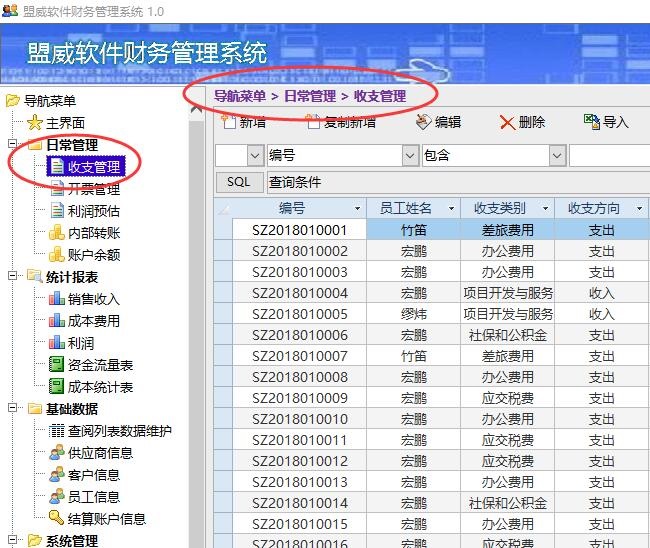650x548 pixels.
Task: Click 应交税费 in row SZ2018010009
Action: (508, 398)
